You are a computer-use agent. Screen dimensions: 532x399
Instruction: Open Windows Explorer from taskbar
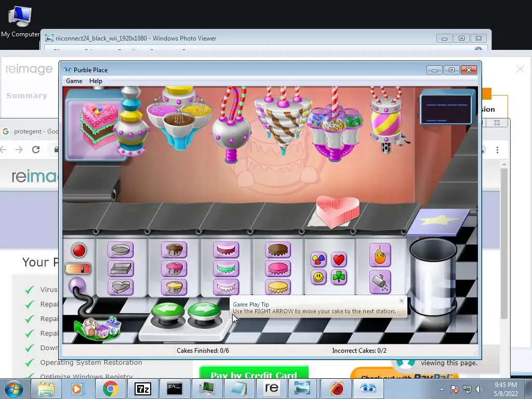(46, 389)
